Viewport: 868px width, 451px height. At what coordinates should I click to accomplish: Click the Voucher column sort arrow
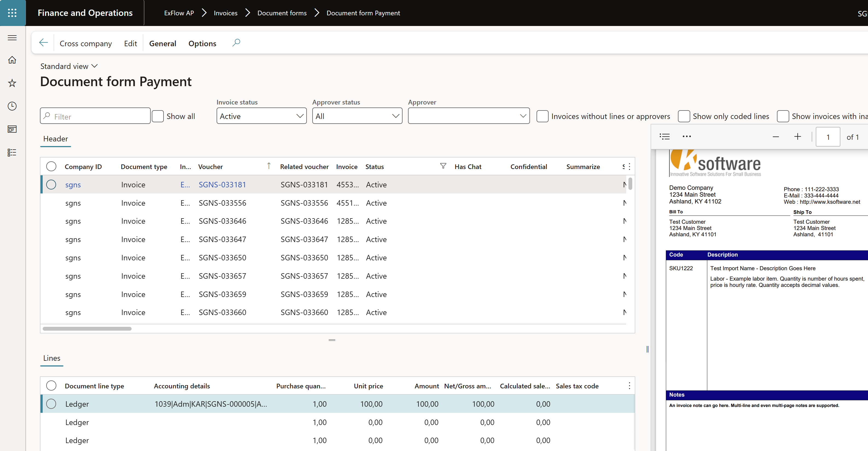pos(269,165)
